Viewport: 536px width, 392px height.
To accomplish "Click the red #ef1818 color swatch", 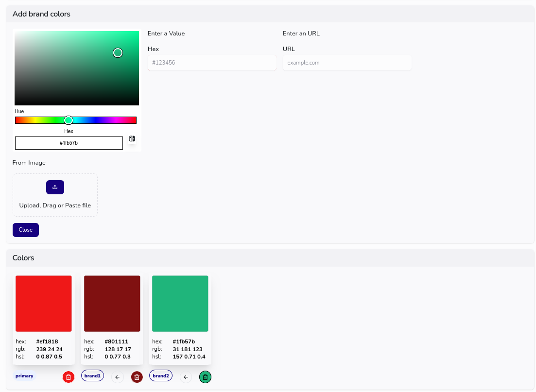I will click(x=44, y=304).
